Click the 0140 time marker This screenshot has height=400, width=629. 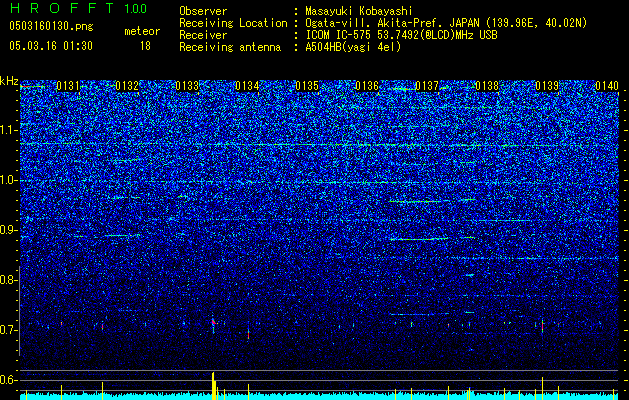(607, 86)
